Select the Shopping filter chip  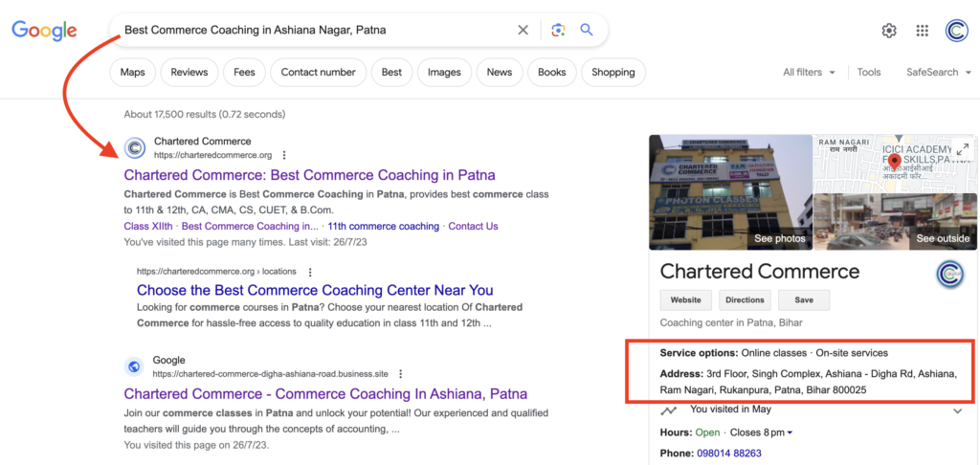point(613,72)
